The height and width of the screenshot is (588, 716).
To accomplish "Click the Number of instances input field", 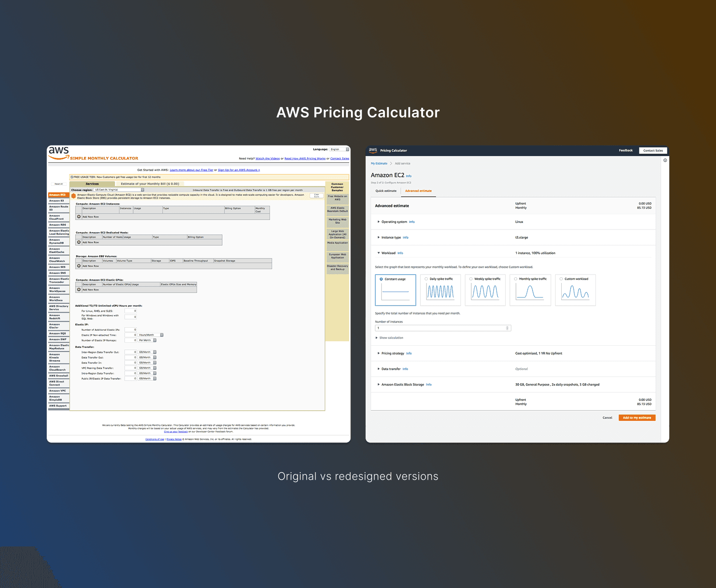I will pyautogui.click(x=443, y=328).
